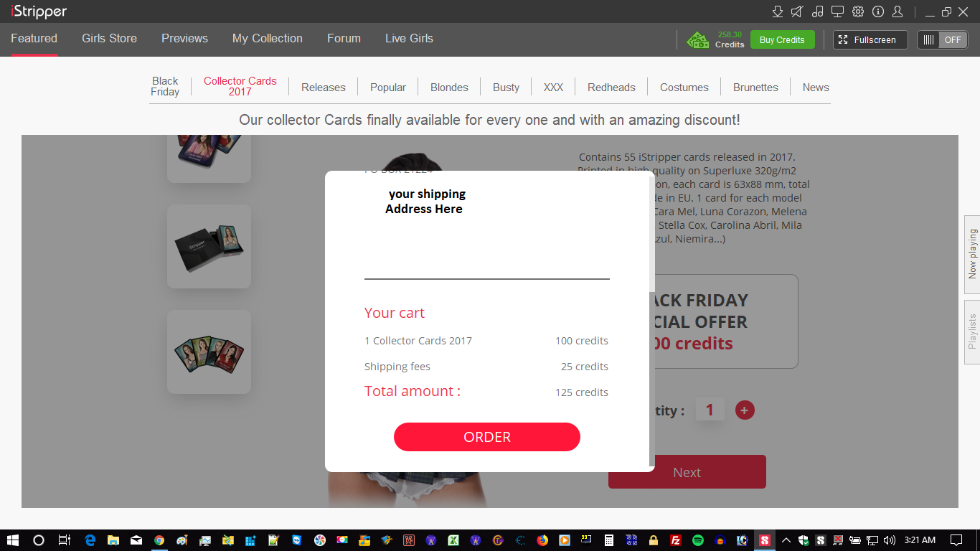
Task: Toggle the muted speaker icon
Action: [x=797, y=11]
